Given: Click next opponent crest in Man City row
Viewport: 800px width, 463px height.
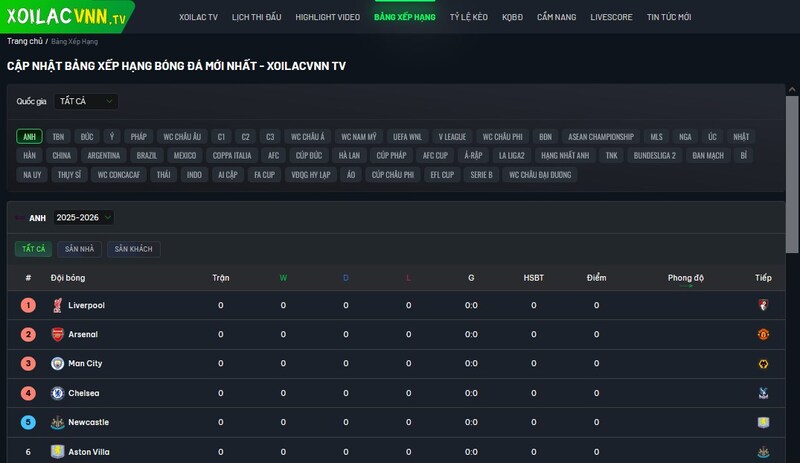Looking at the screenshot, I should (763, 364).
